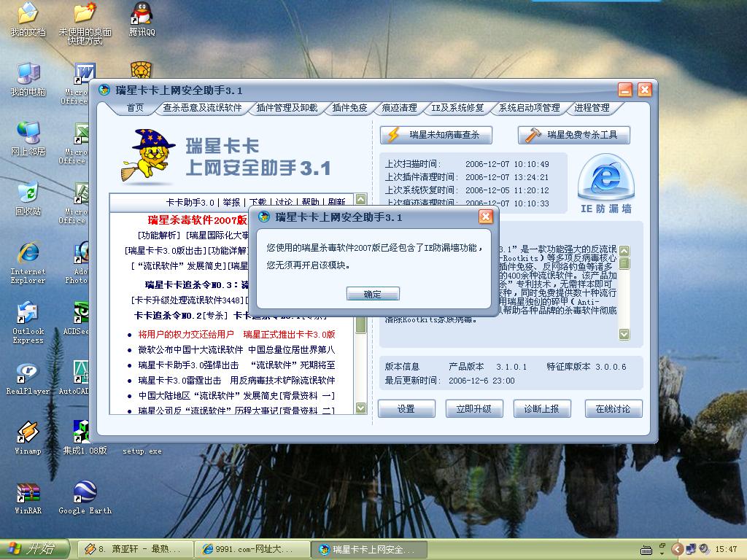Minimize the 瑞星卡卡上网安全助手 window
Viewport: 747px width, 560px height.
pos(625,90)
